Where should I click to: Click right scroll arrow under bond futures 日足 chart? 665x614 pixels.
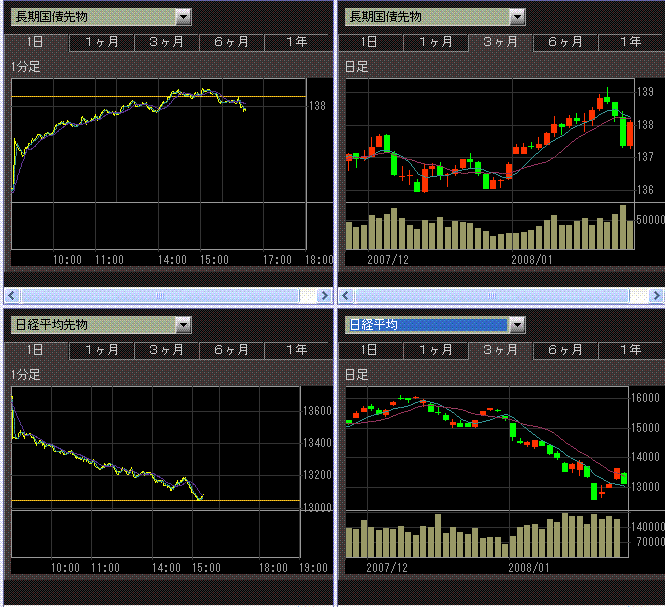[x=656, y=296]
